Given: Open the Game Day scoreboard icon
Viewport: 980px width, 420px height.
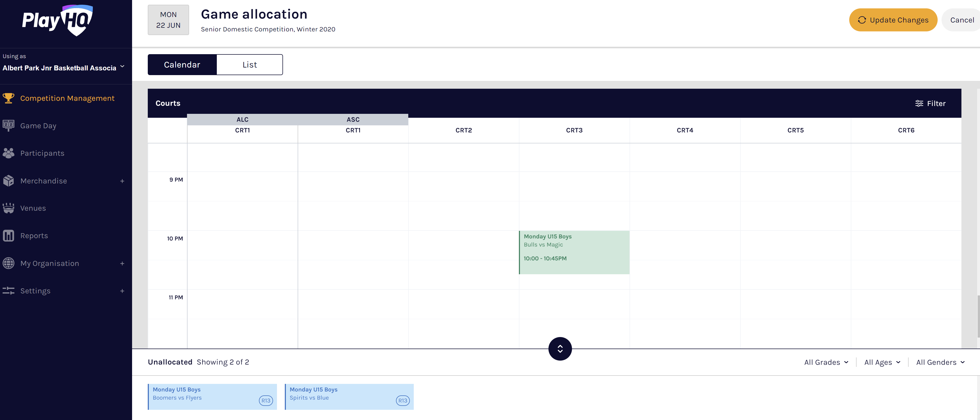Looking at the screenshot, I should [8, 126].
